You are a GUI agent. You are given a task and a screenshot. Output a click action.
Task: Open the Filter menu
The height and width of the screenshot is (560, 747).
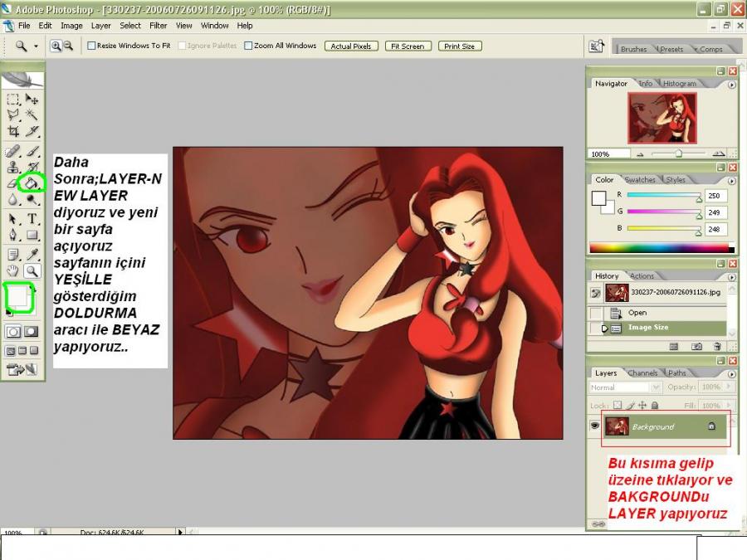click(x=158, y=26)
